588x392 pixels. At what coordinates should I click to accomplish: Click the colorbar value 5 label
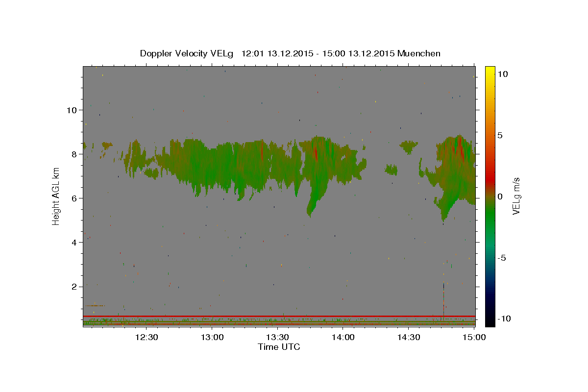500,135
